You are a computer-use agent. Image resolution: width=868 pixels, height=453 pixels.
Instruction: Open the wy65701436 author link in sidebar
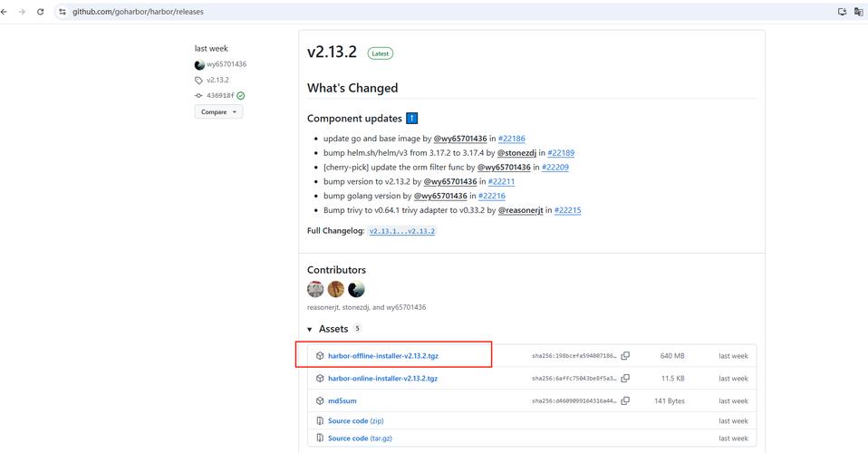click(x=227, y=64)
